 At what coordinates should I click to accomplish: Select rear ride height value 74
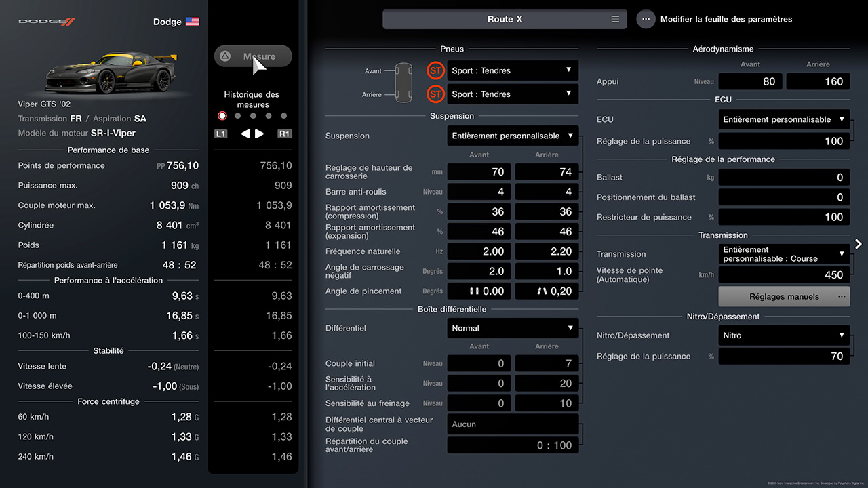click(x=547, y=172)
